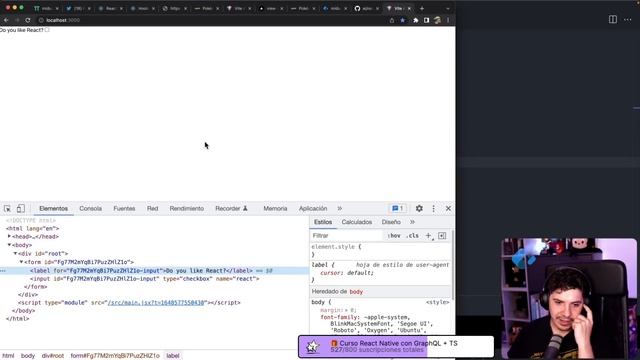Switch to the GitHub browser tab
The height and width of the screenshot is (360, 640).
(x=366, y=8)
